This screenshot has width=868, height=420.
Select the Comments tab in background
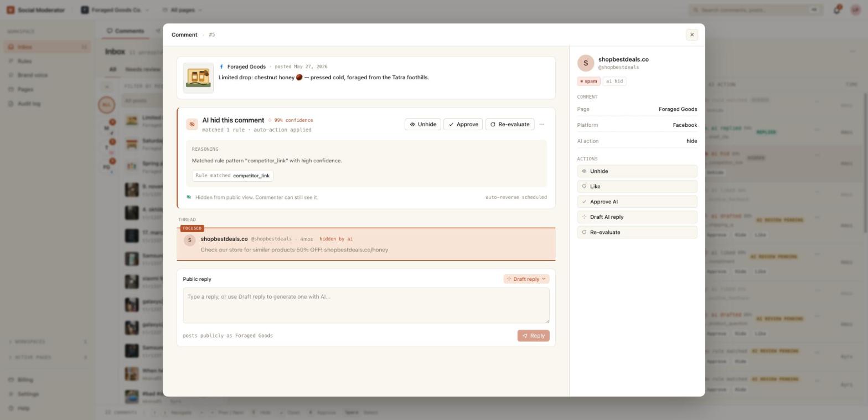125,31
